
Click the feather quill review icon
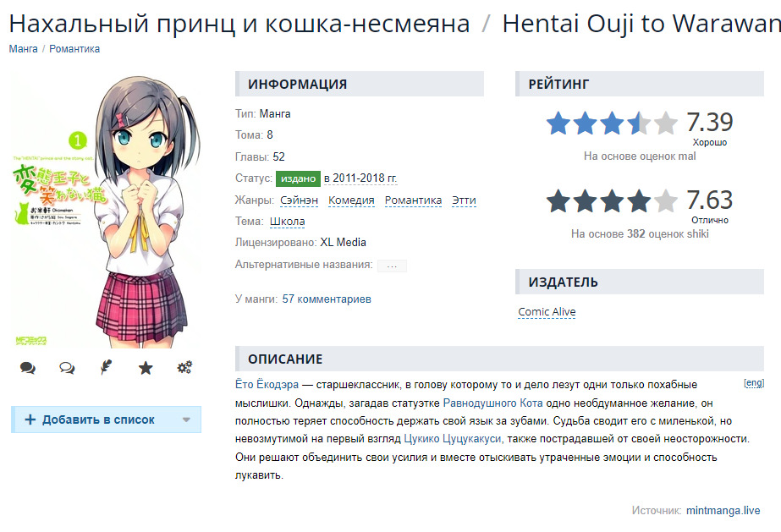[x=106, y=368]
